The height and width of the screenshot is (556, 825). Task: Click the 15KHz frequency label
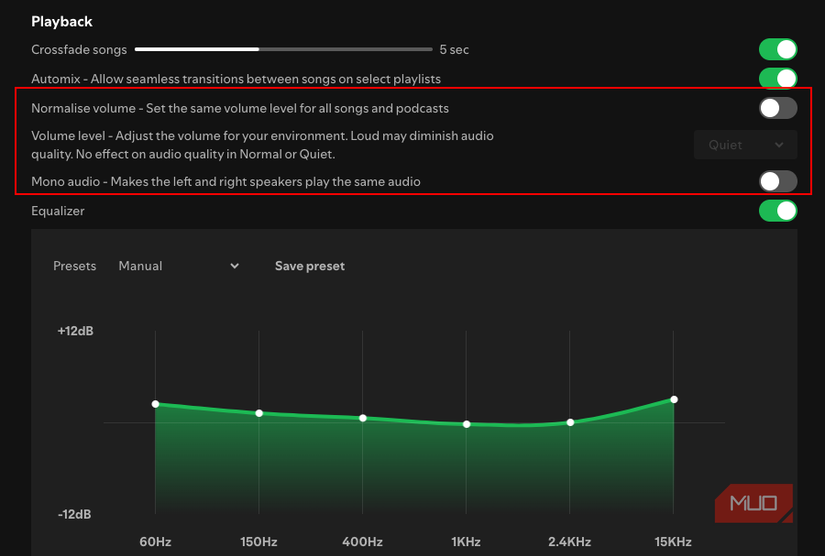(x=673, y=542)
